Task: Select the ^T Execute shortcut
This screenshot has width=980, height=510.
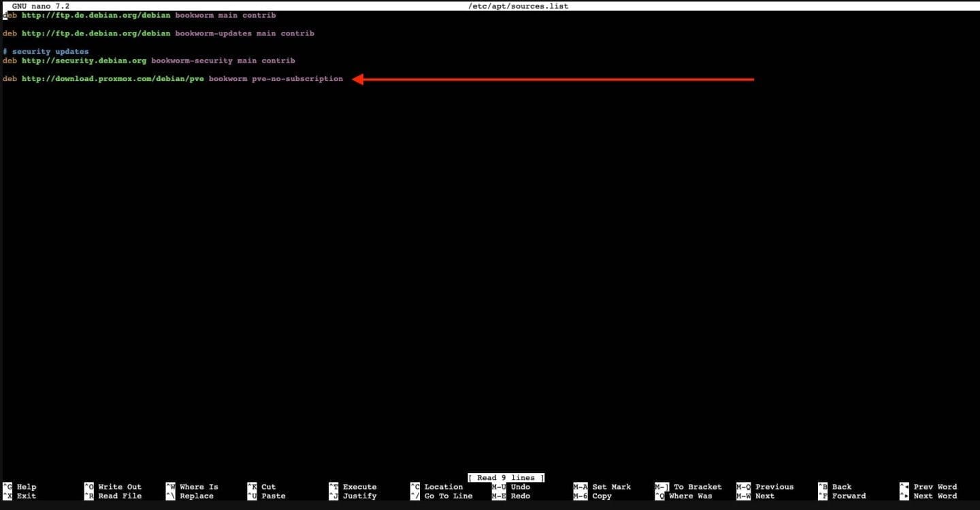Action: (x=353, y=487)
